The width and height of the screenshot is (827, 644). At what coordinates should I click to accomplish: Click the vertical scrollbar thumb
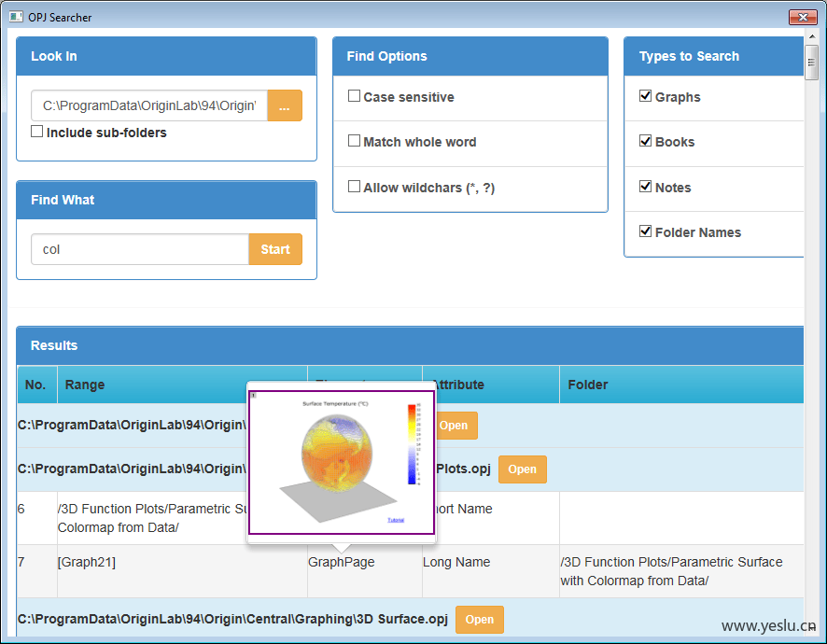[x=812, y=63]
